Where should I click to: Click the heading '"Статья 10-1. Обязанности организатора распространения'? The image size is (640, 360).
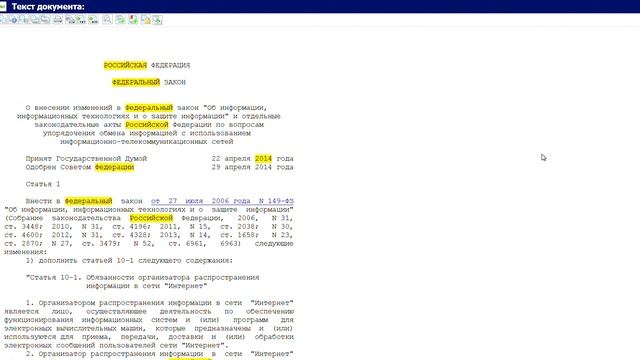coord(142,278)
